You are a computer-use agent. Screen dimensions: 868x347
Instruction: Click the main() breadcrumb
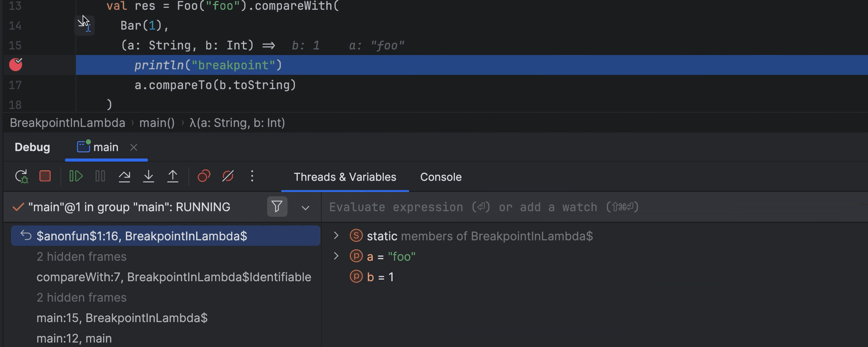pyautogui.click(x=157, y=123)
